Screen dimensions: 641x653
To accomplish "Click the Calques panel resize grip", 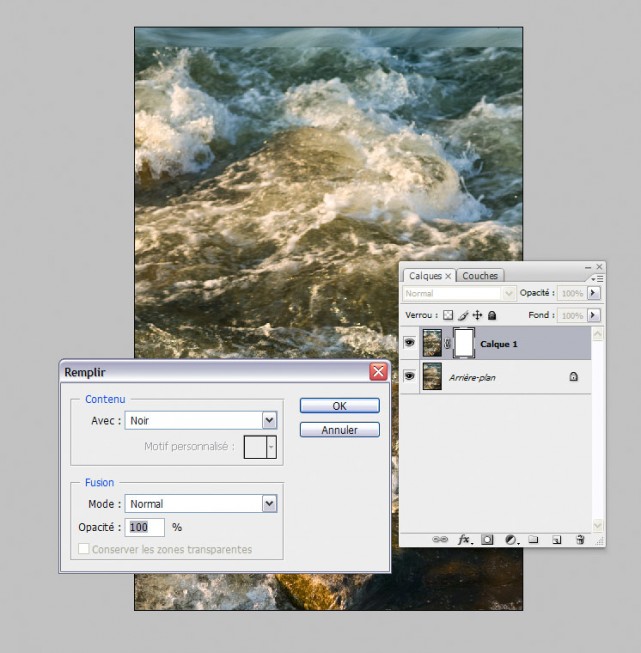I will [599, 541].
